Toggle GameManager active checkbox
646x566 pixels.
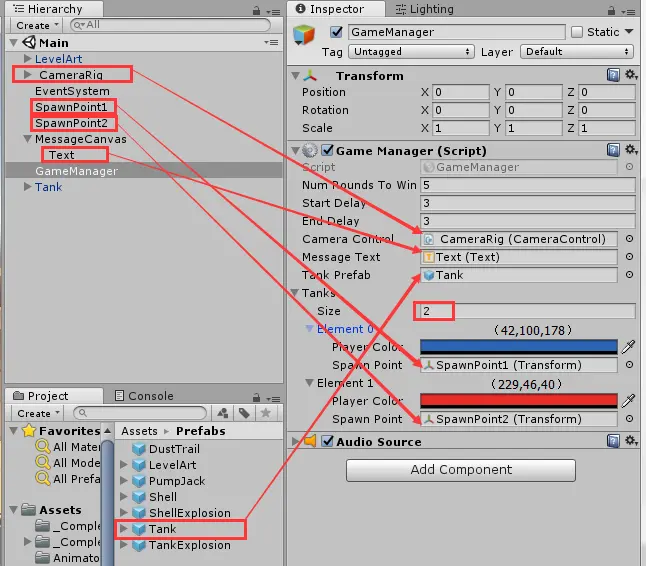click(336, 32)
